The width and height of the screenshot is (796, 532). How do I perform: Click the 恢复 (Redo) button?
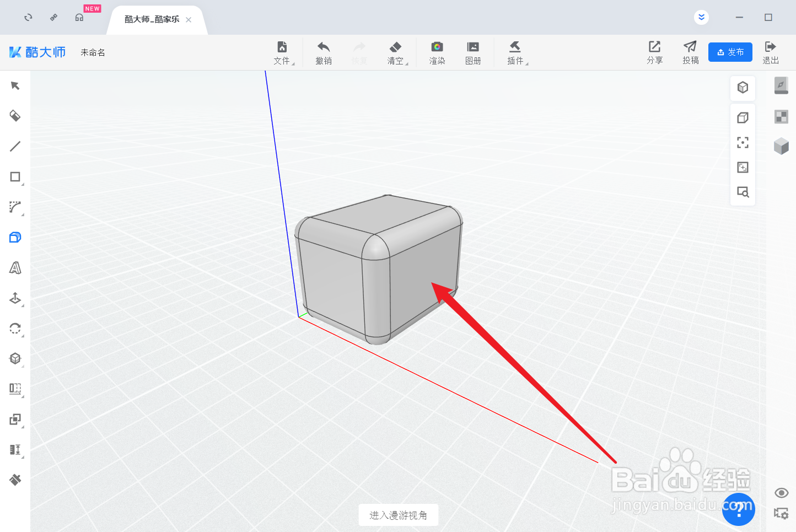coord(359,53)
